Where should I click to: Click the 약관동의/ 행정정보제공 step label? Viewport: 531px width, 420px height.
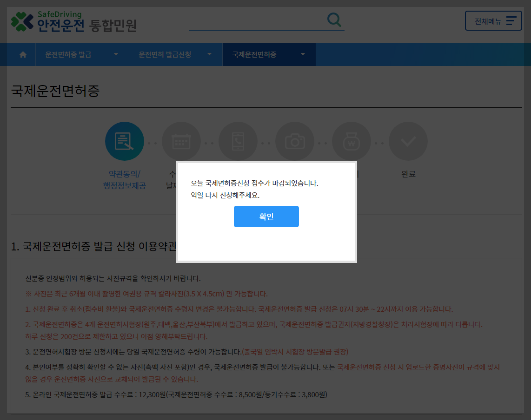point(124,180)
